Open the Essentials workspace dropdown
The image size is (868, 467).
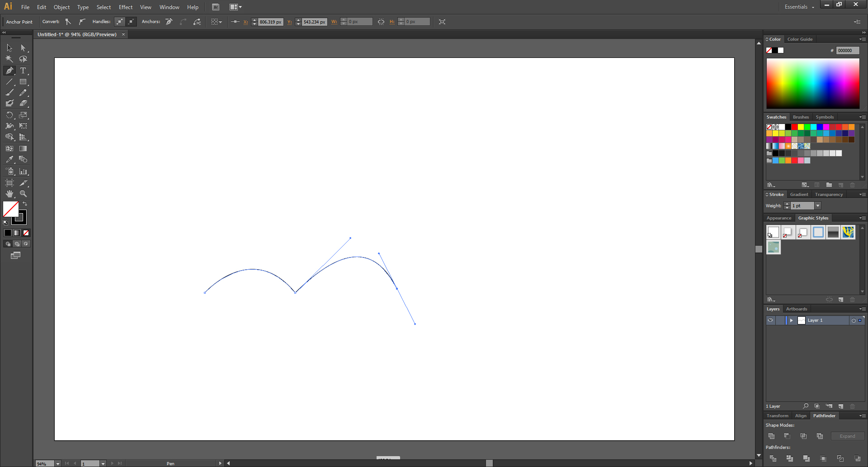click(799, 7)
